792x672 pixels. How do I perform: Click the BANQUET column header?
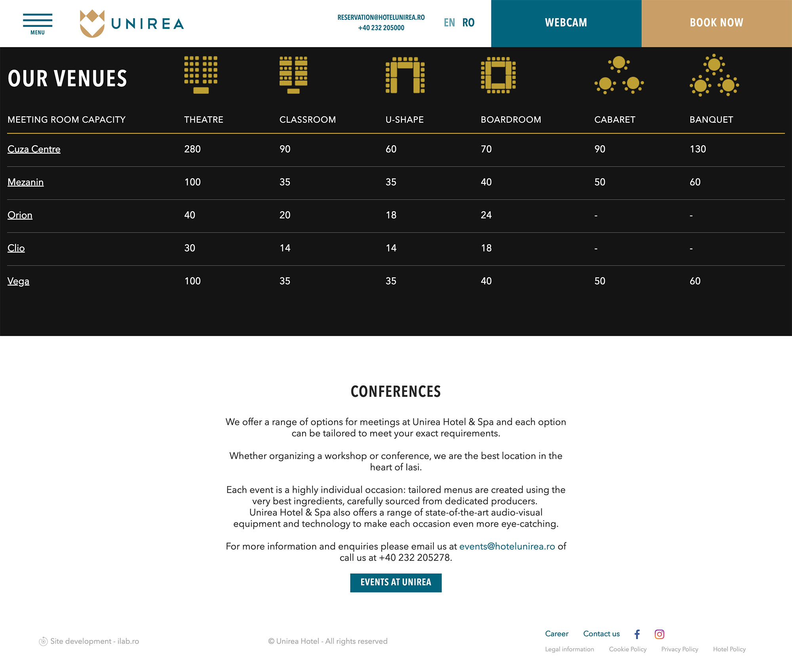[x=711, y=120]
